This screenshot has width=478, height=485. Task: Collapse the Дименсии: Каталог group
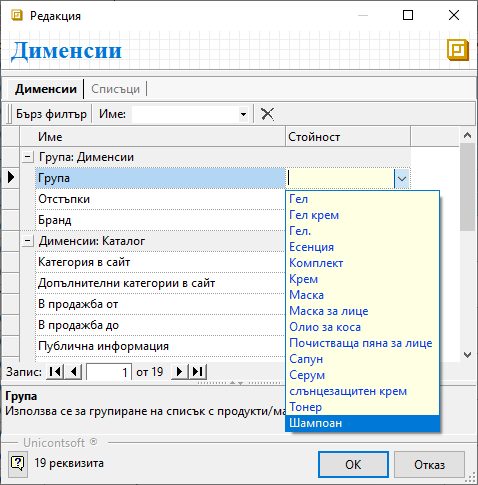(x=28, y=241)
